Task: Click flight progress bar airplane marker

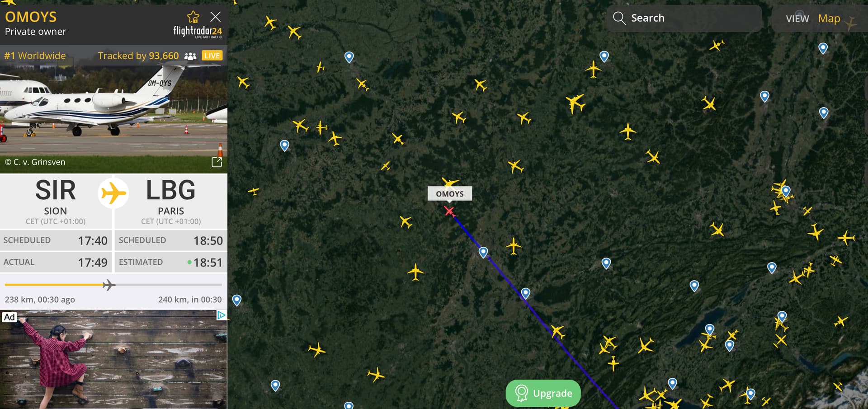Action: click(x=108, y=285)
